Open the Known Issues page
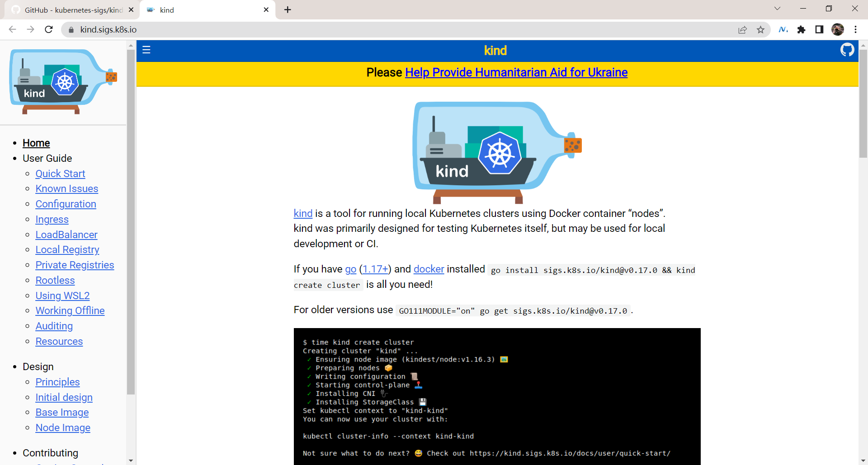Viewport: 868px width, 465px height. click(x=67, y=189)
